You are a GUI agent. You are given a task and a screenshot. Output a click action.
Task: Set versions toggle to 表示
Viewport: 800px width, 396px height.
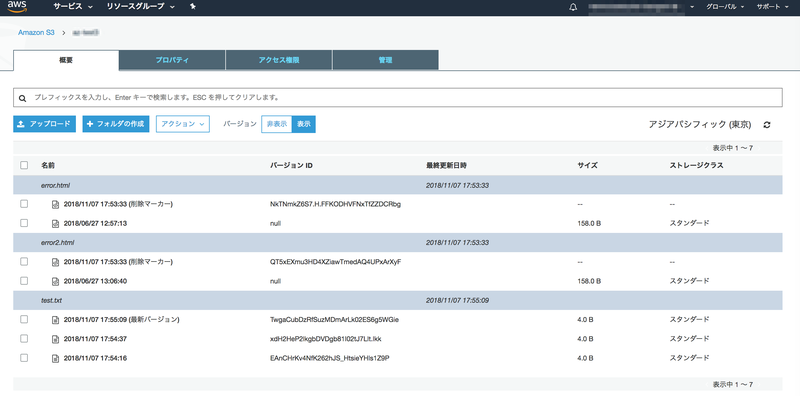point(304,124)
